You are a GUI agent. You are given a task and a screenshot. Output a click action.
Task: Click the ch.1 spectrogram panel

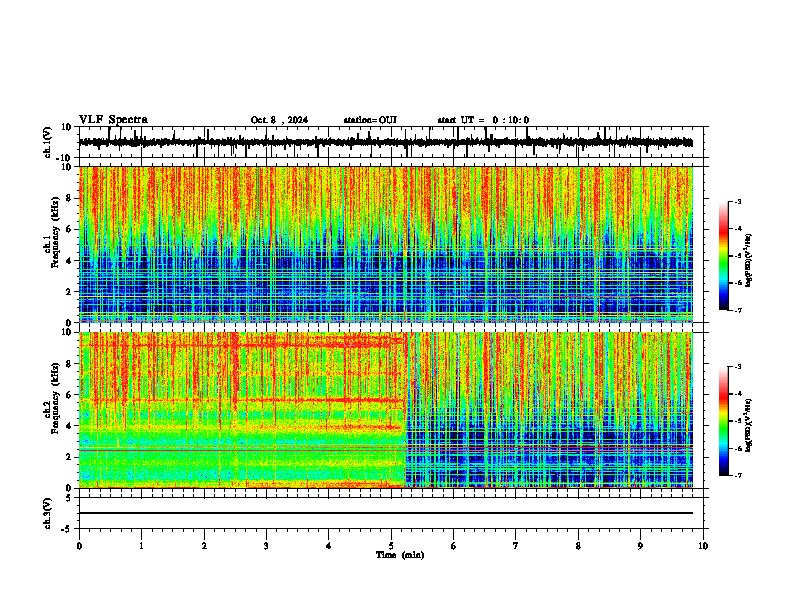pos(386,244)
